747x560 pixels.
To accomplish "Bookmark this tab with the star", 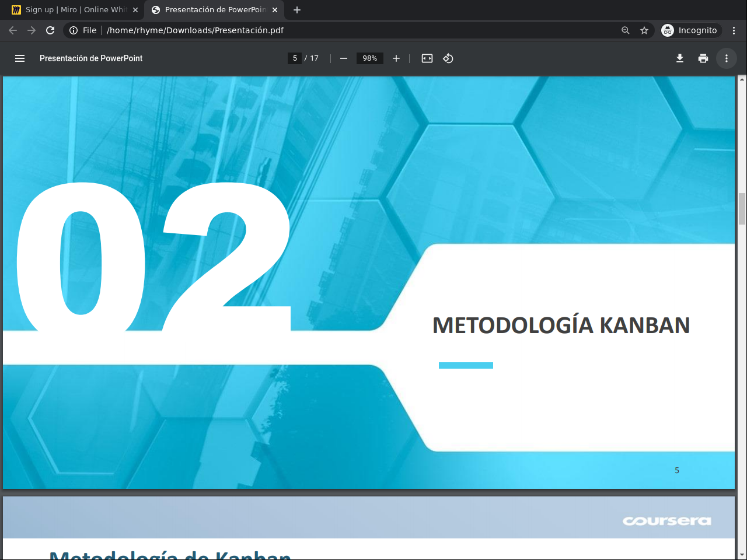I will [644, 30].
